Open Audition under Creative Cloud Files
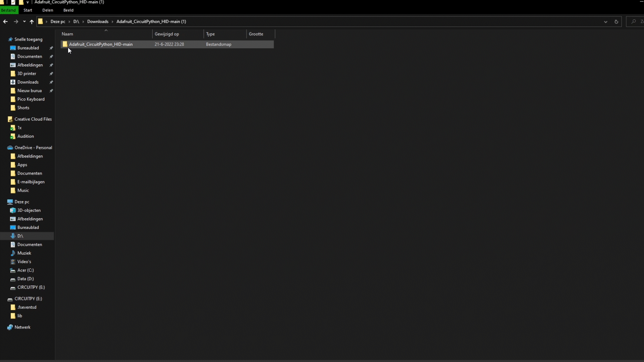The width and height of the screenshot is (644, 362). 25,136
